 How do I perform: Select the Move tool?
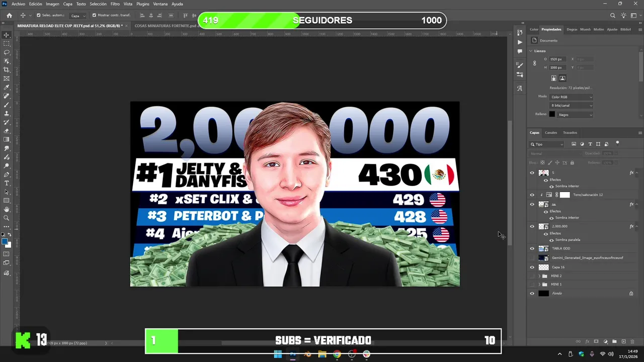tap(7, 35)
